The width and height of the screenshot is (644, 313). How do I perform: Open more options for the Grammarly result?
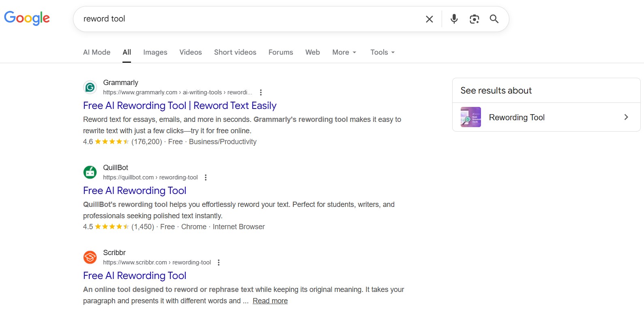click(261, 92)
